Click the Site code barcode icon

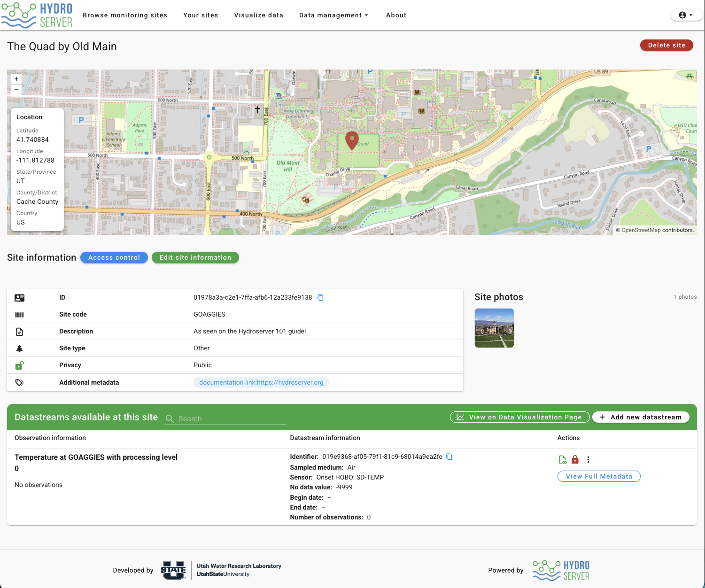pos(19,315)
